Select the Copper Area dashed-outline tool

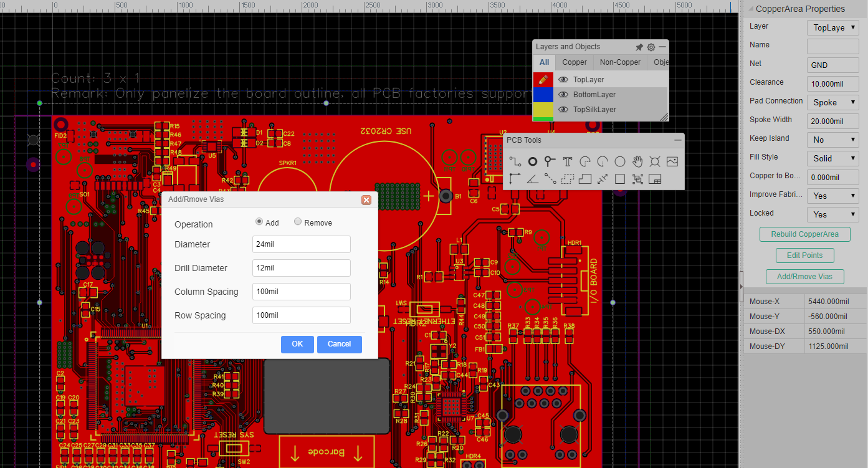568,179
